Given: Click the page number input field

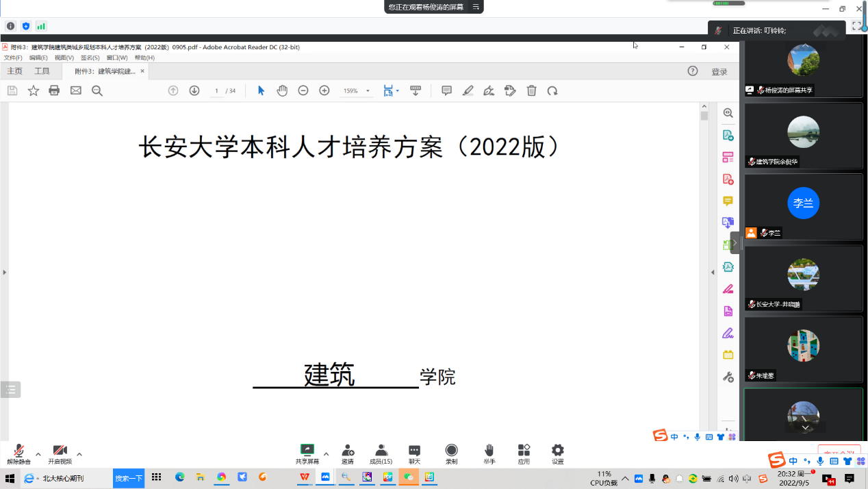Looking at the screenshot, I should tap(216, 91).
